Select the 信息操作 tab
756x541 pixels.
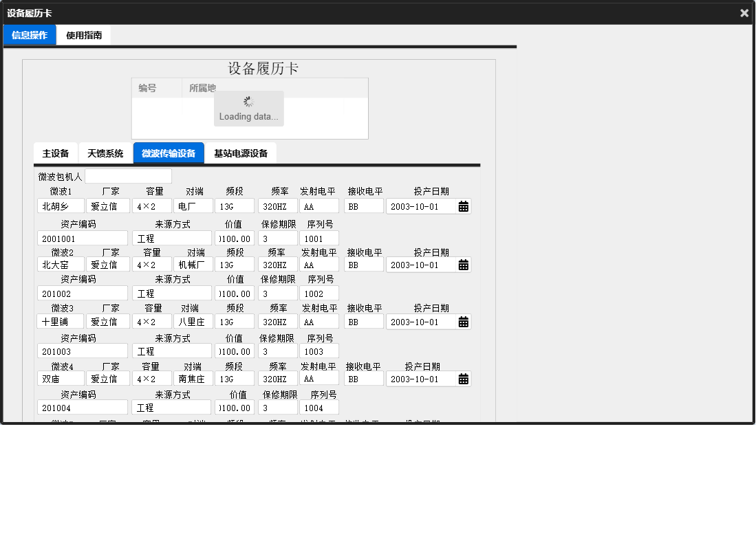pyautogui.click(x=29, y=34)
